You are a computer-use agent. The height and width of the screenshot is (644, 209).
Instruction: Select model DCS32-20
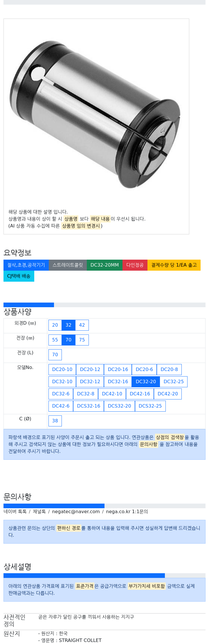point(119,406)
